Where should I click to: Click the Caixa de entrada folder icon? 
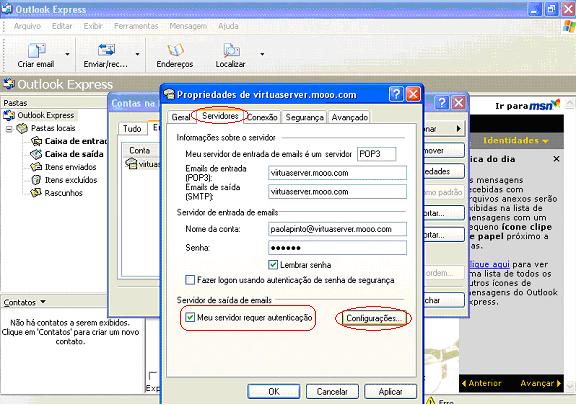click(36, 141)
